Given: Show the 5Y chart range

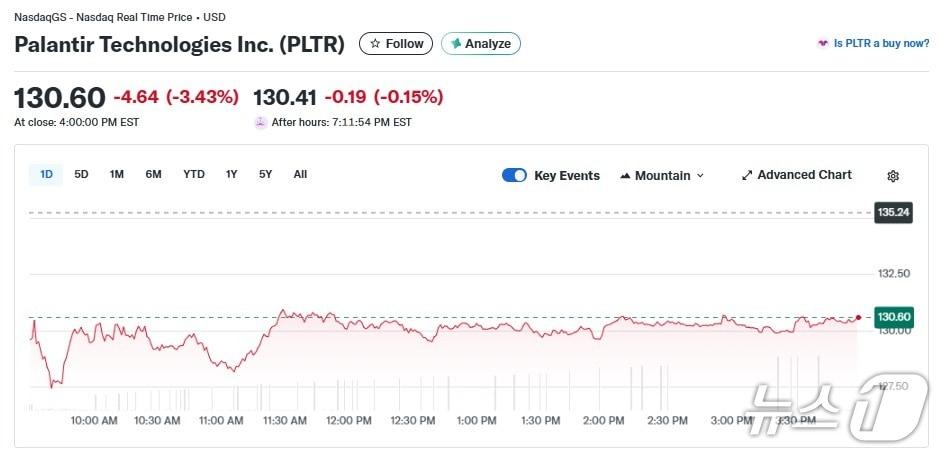Looking at the screenshot, I should click(x=265, y=175).
